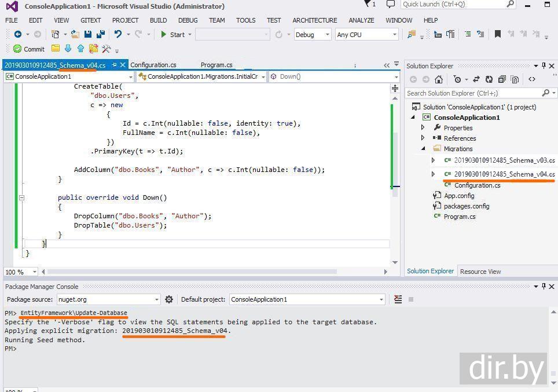Click the bookmark icon in the toolbar
Image resolution: width=558 pixels, height=392 pixels.
[497, 34]
